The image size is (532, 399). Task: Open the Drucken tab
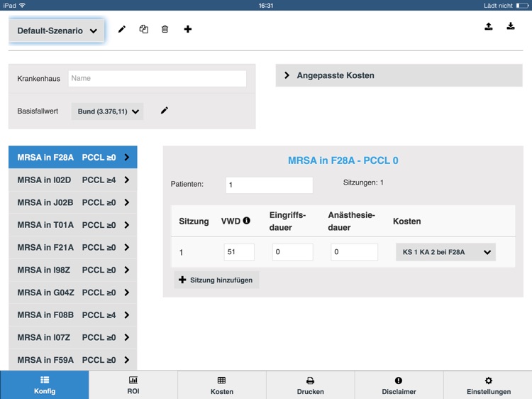(311, 385)
